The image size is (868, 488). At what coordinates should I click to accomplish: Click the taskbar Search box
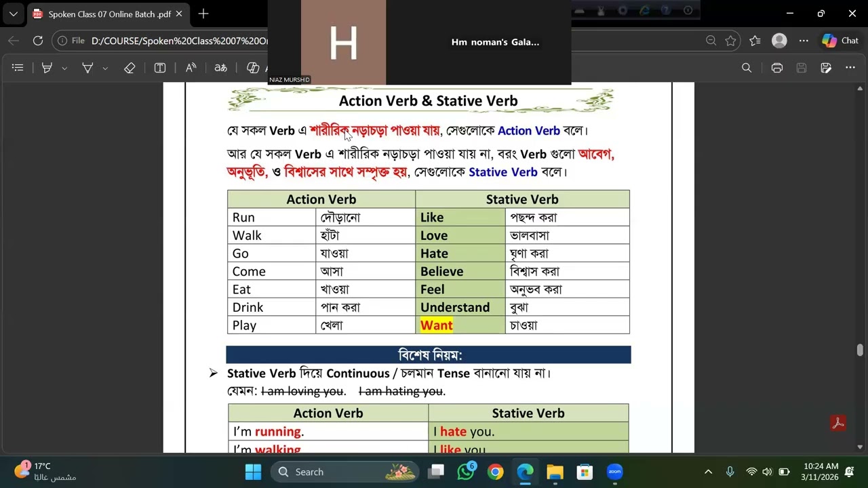point(344,472)
